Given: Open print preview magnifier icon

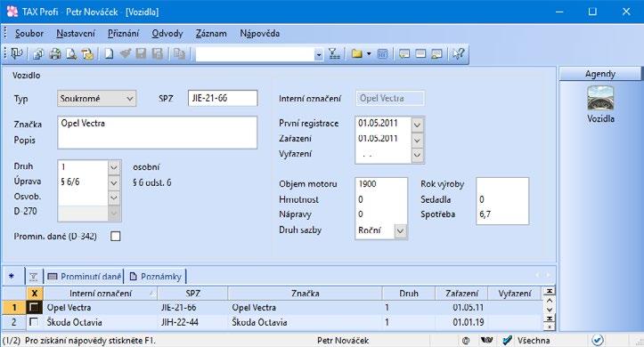Looking at the screenshot, I should click(71, 53).
